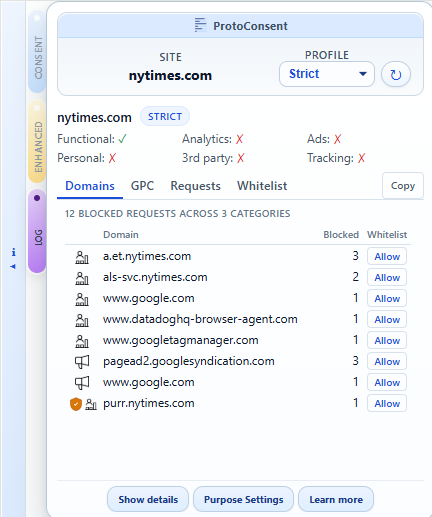Click the Tracking red X mark
Viewport: 432px width, 517px height.
[x=361, y=158]
